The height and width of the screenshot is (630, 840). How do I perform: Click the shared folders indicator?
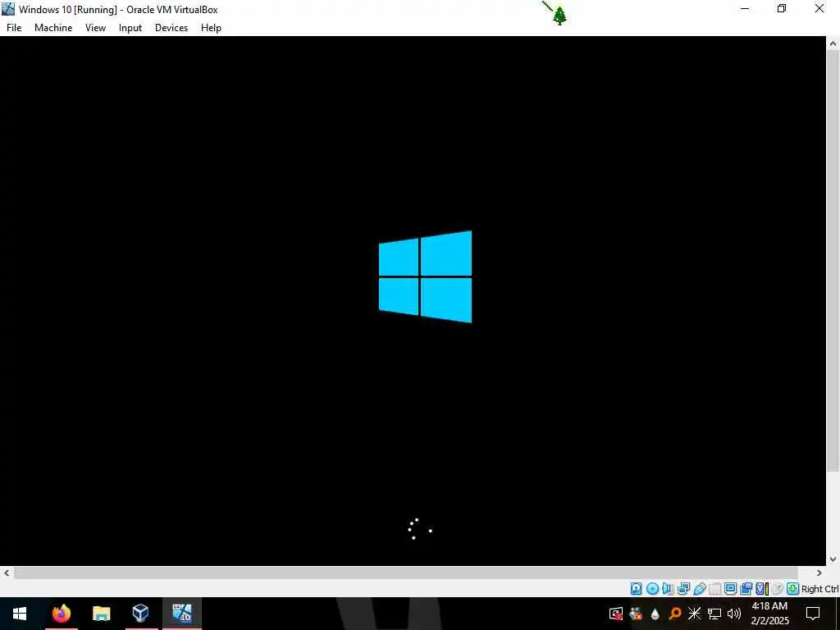715,589
